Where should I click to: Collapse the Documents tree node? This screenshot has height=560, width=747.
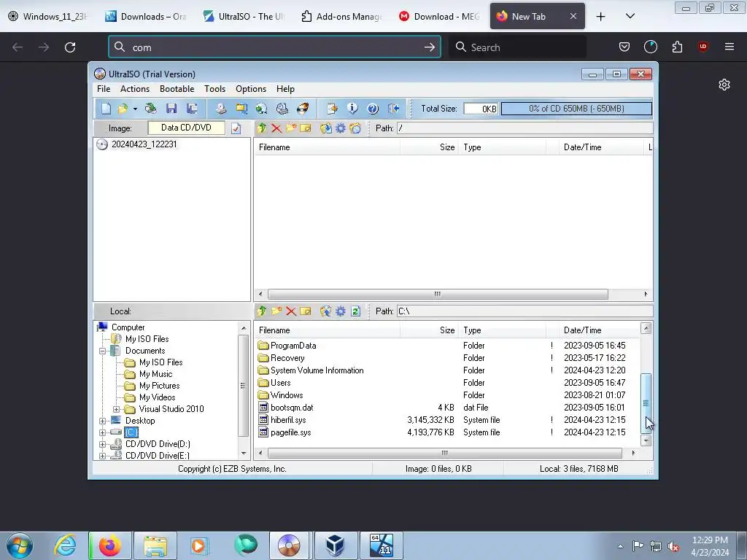tap(102, 351)
